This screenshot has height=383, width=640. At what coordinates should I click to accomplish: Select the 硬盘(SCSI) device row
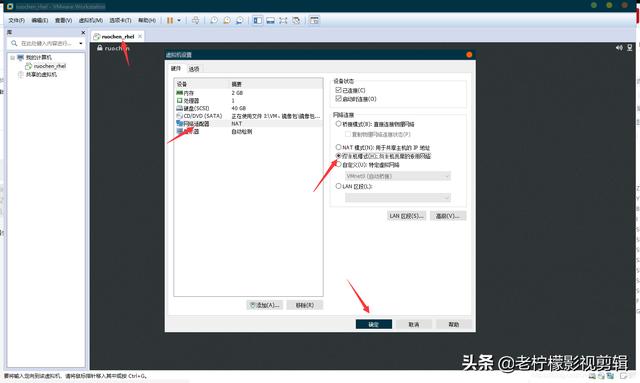pos(248,108)
